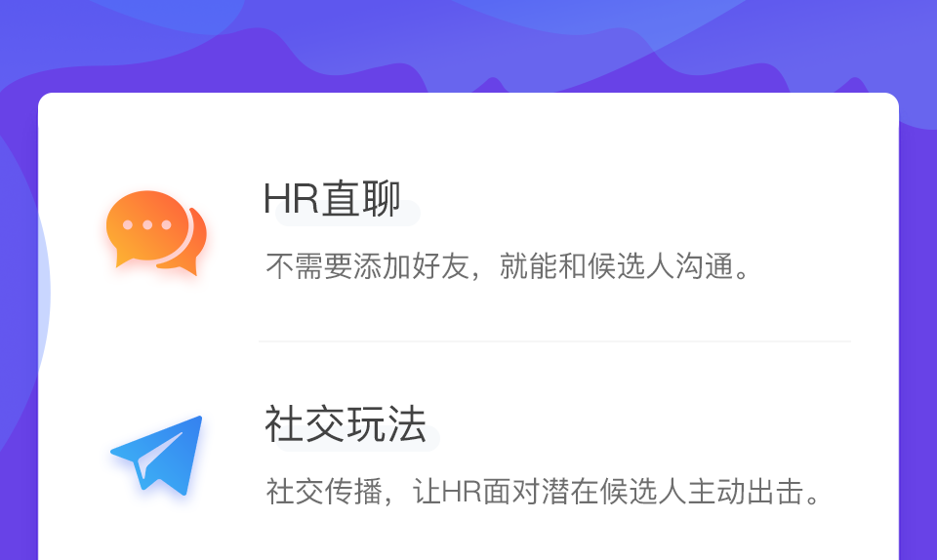Click the white fold inside the paper plane
This screenshot has height=560, width=937.
tap(156, 457)
